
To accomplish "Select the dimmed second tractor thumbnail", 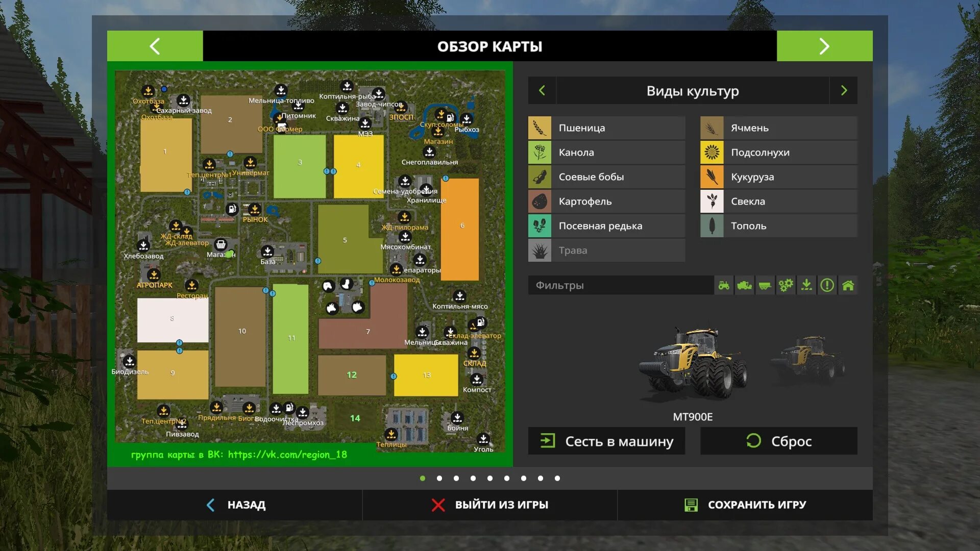I will 808,360.
